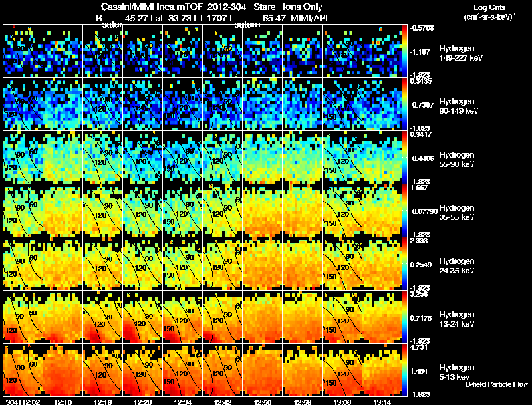
Task: Click the 12:42 time axis label
Action: click(x=223, y=402)
